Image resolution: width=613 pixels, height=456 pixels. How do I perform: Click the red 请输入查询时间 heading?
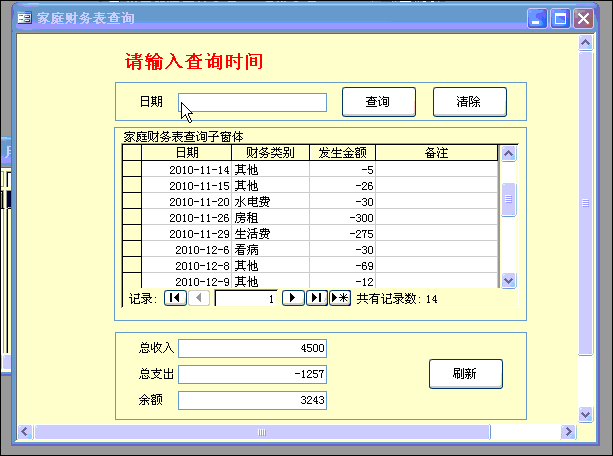194,61
